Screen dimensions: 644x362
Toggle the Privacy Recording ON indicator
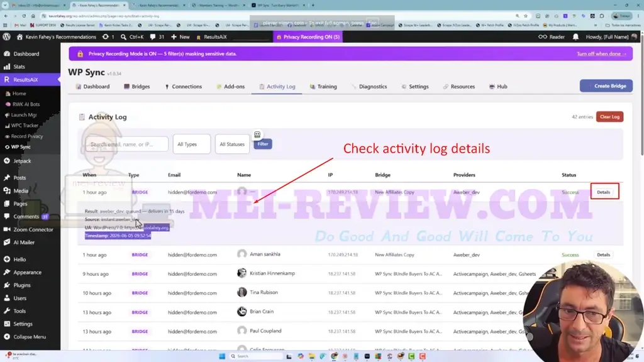tap(308, 36)
